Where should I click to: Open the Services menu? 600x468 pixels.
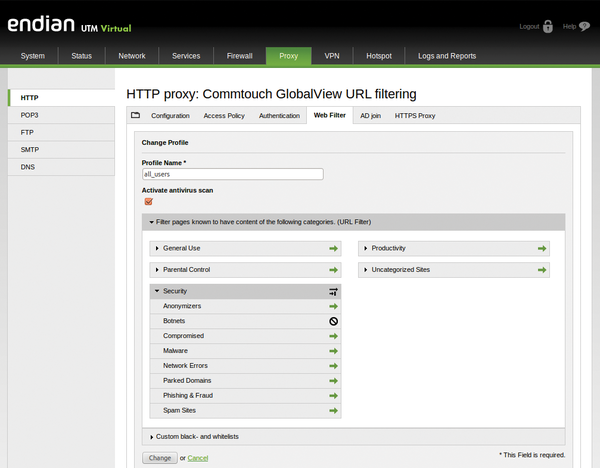tap(186, 56)
